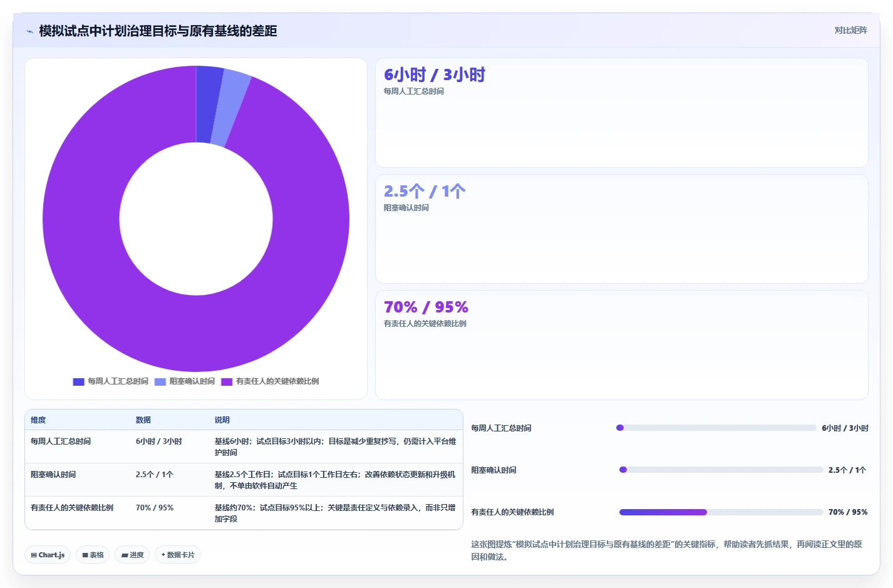Image resolution: width=893 pixels, height=588 pixels.
Task: Toggle the 每周人工汇总时间 legend swatch
Action: [78, 381]
